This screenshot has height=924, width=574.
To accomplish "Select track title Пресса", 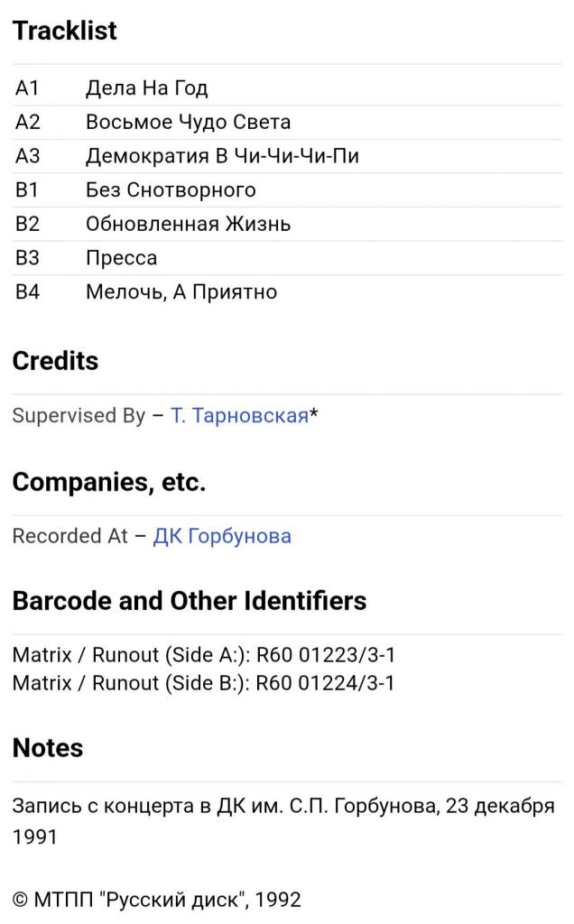I will 121,258.
